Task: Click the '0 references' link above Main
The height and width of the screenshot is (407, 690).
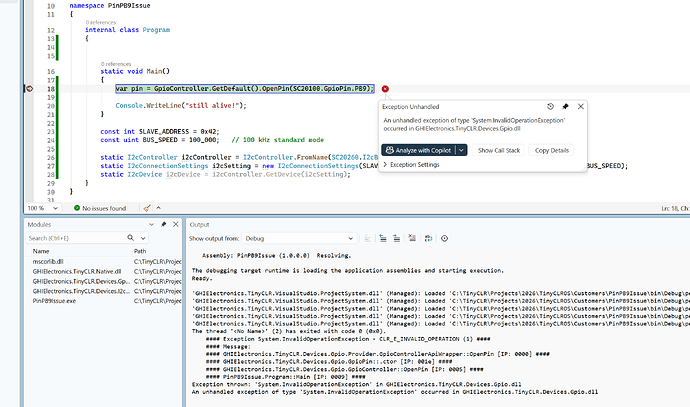Action: (116, 64)
